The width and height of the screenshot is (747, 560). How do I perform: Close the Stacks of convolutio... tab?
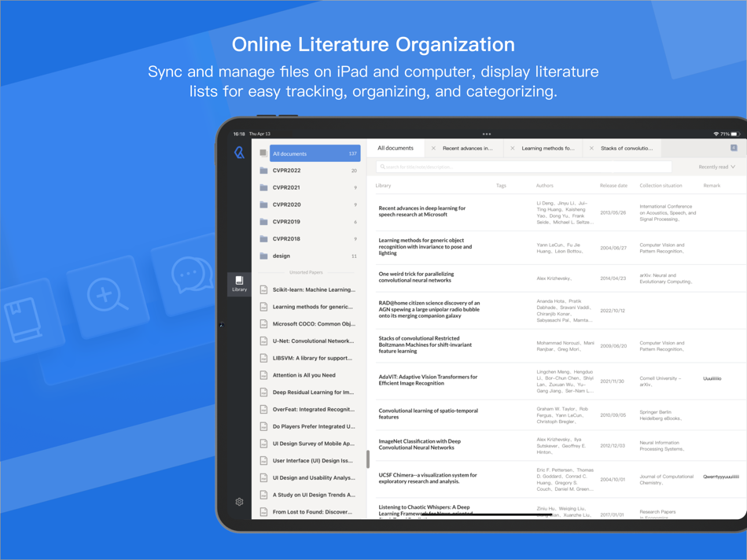click(x=591, y=148)
